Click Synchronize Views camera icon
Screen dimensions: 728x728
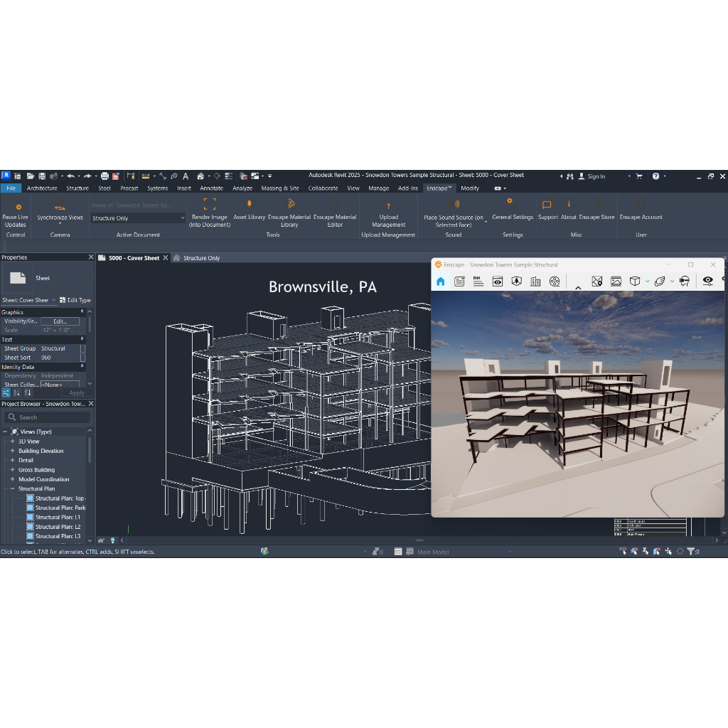coord(60,205)
